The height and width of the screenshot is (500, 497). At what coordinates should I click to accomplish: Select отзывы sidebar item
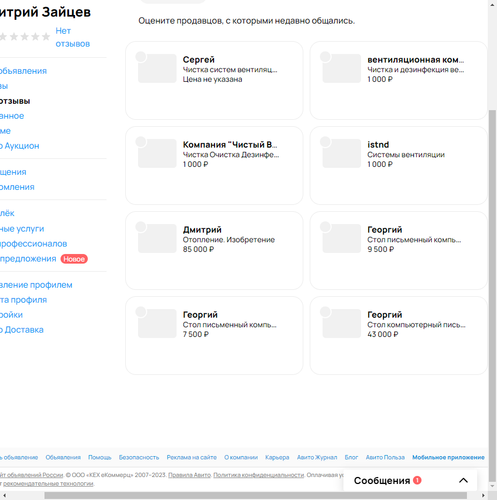[x=15, y=101]
